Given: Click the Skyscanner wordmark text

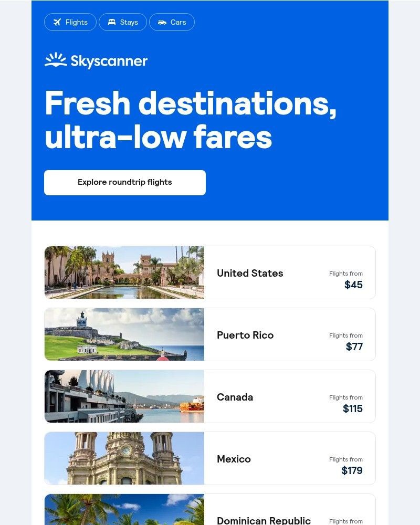Looking at the screenshot, I should [x=109, y=61].
